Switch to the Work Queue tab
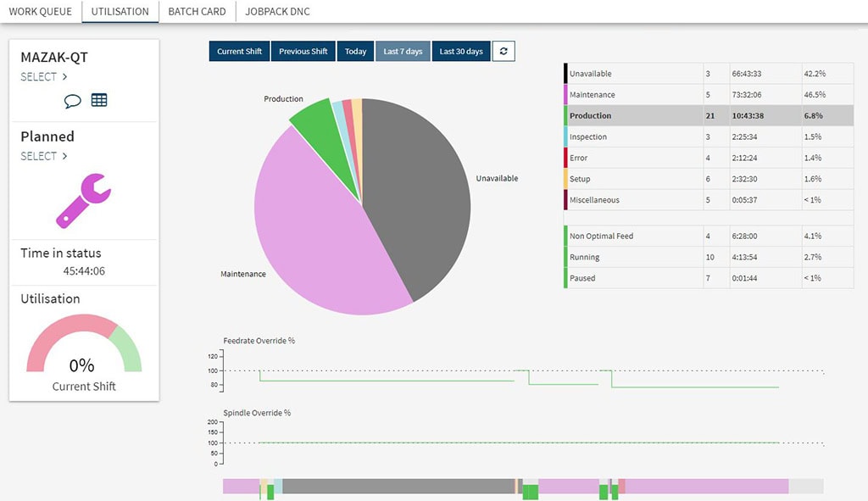 (40, 12)
